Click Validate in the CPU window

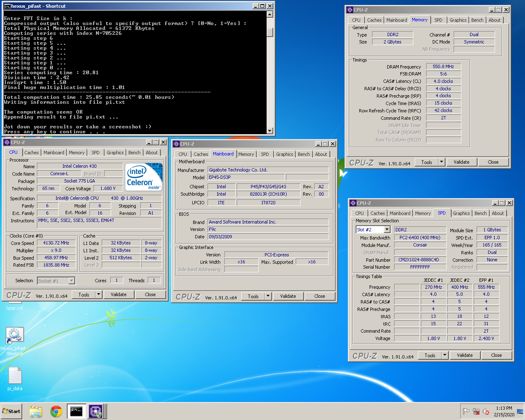coord(119,294)
